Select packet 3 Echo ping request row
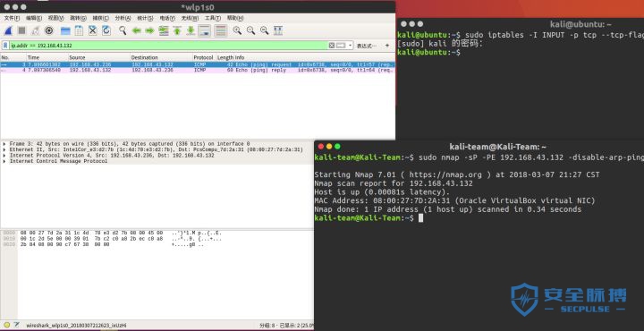Image resolution: width=644 pixels, height=331 pixels. [198, 64]
